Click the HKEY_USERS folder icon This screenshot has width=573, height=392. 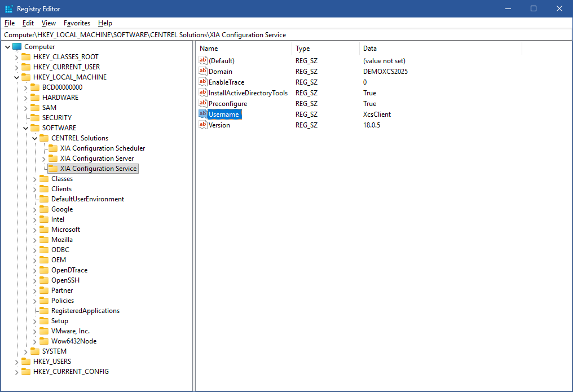click(x=26, y=362)
